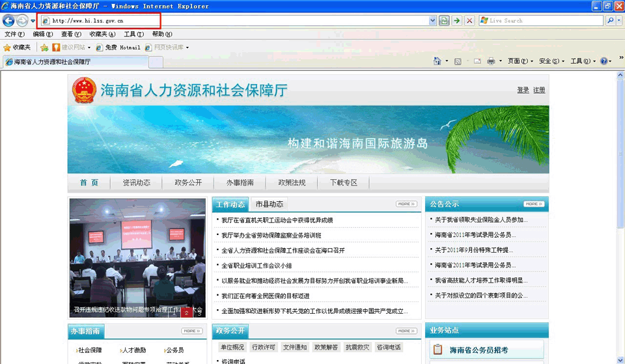Open the 收藏夹 favorites star button

[17, 48]
